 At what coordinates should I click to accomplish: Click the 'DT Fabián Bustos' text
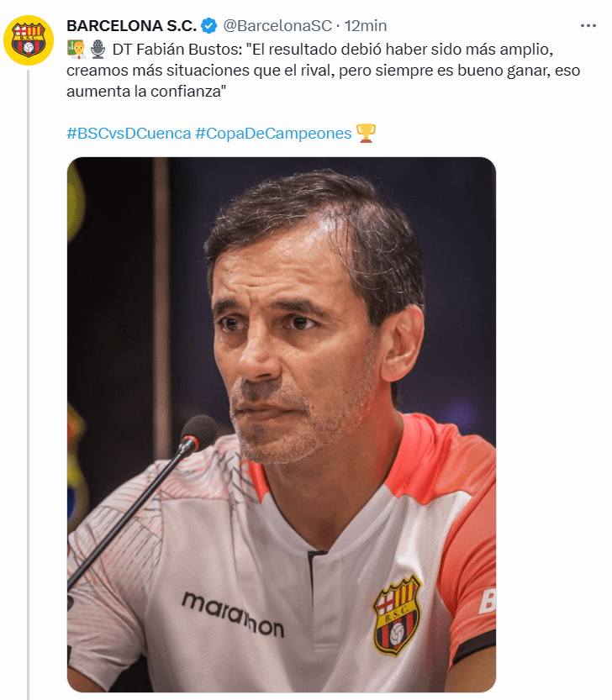point(177,49)
